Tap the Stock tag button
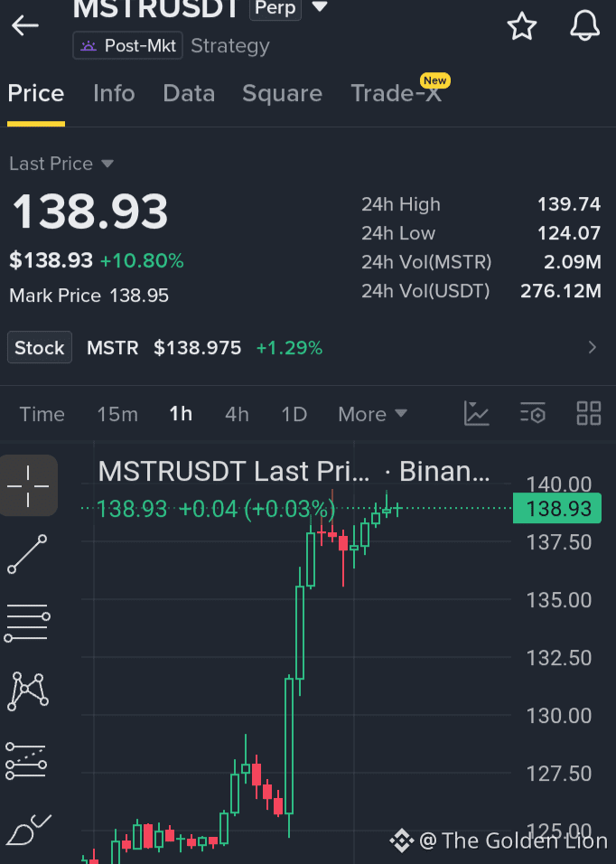Image resolution: width=616 pixels, height=864 pixels. coord(40,347)
